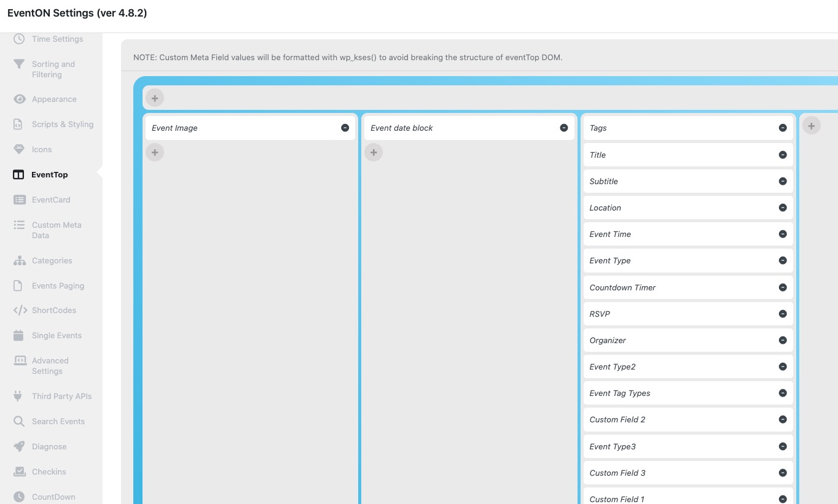The height and width of the screenshot is (504, 838).
Task: Open ShortCodes section
Action: (x=54, y=310)
